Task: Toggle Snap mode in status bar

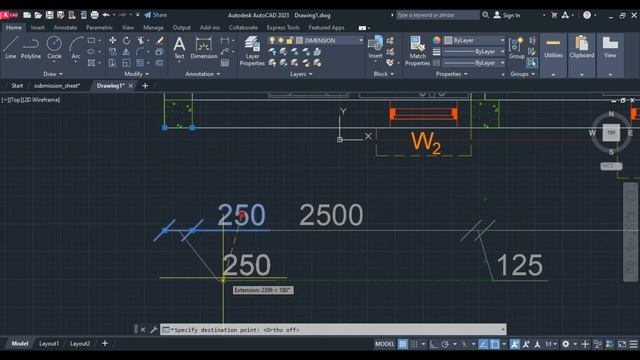Action: pyautogui.click(x=414, y=344)
